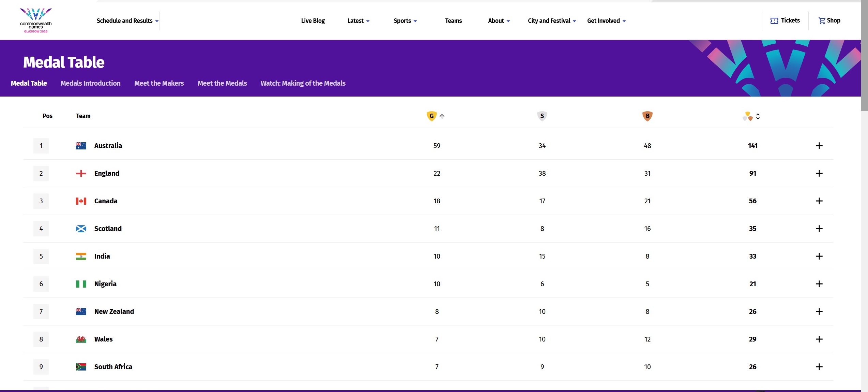This screenshot has height=392, width=868.
Task: Sort table by silver medal icon
Action: click(x=542, y=116)
